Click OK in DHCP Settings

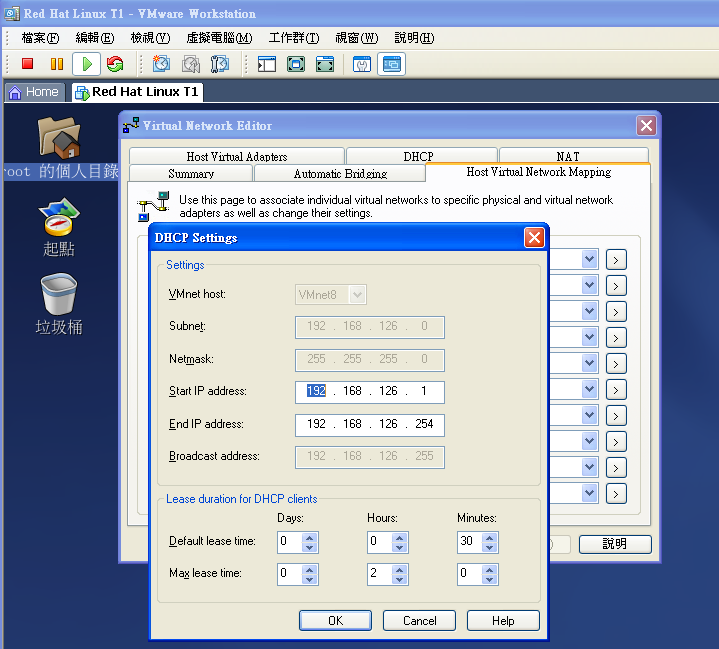click(335, 621)
